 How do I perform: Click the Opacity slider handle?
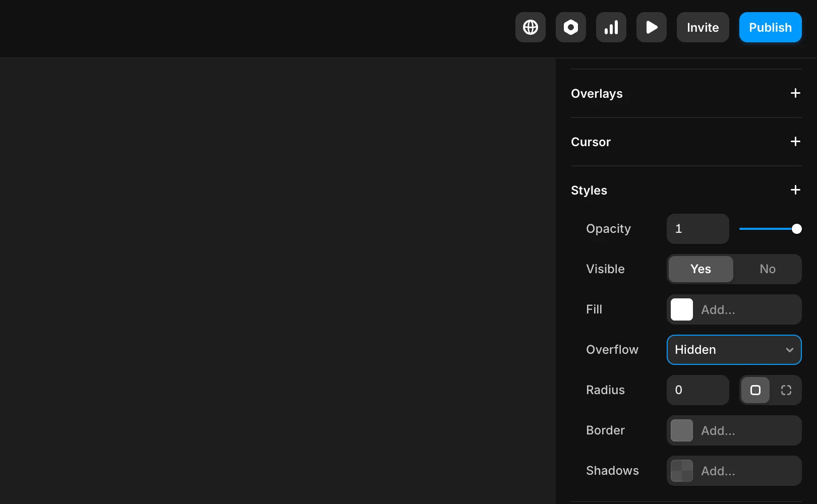coord(797,229)
